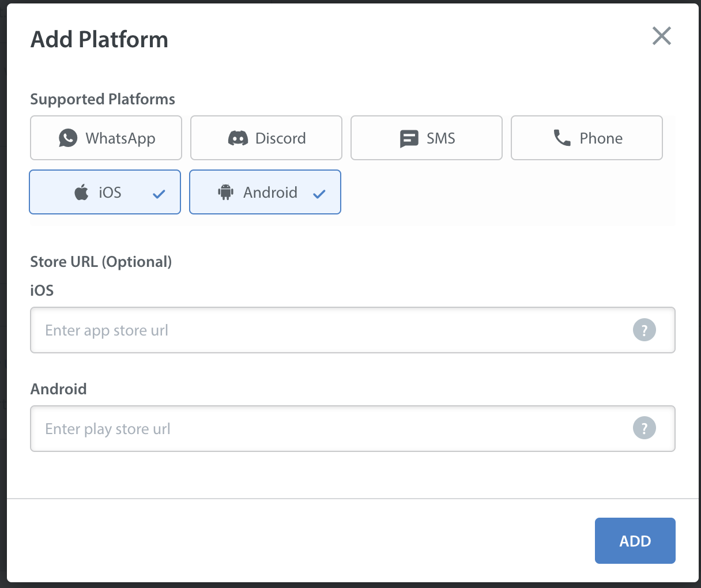Click the ADD button

[x=635, y=541]
